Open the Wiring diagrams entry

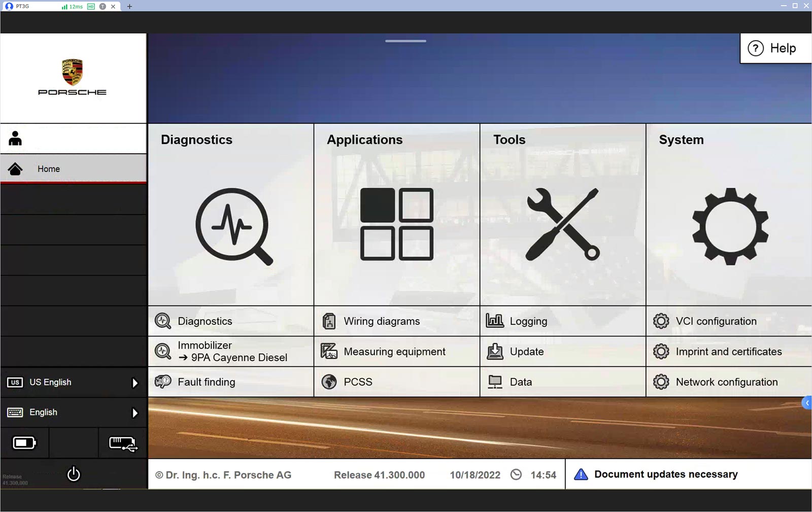click(397, 321)
